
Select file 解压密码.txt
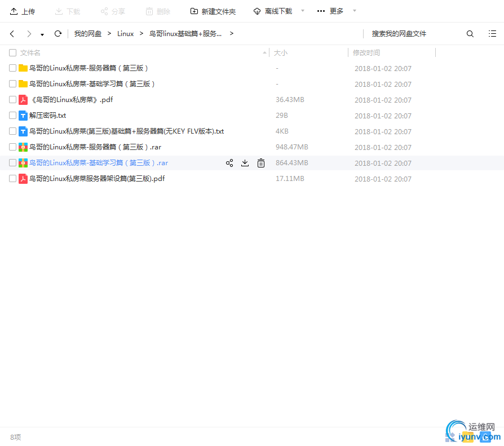47,116
